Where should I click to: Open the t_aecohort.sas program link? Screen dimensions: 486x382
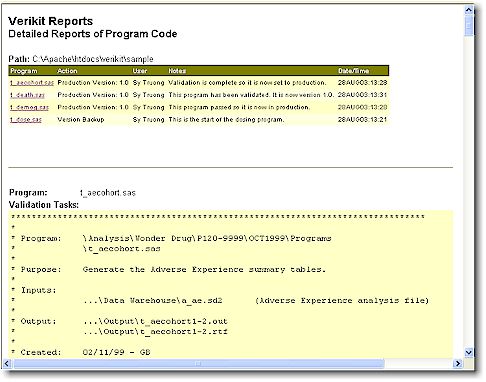pyautogui.click(x=32, y=83)
